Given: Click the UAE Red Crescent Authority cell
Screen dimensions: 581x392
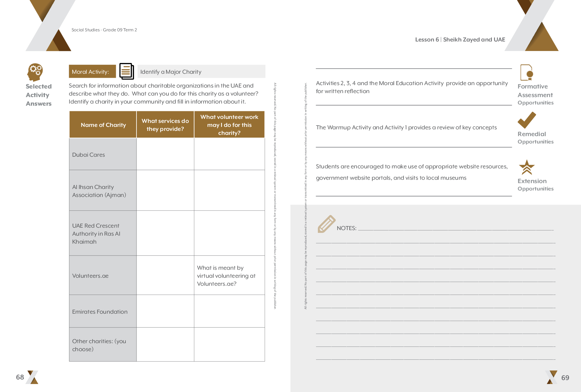Looking at the screenshot, I should tap(103, 233).
